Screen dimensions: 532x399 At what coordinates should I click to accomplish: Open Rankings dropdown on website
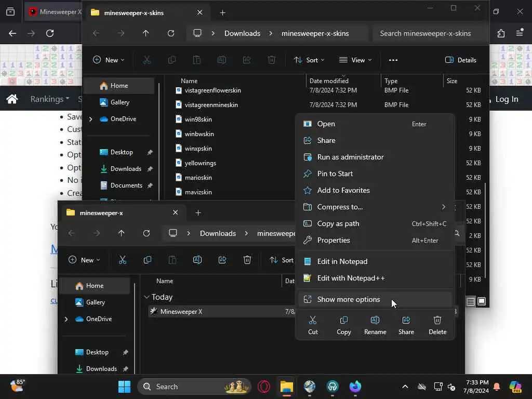tap(50, 99)
